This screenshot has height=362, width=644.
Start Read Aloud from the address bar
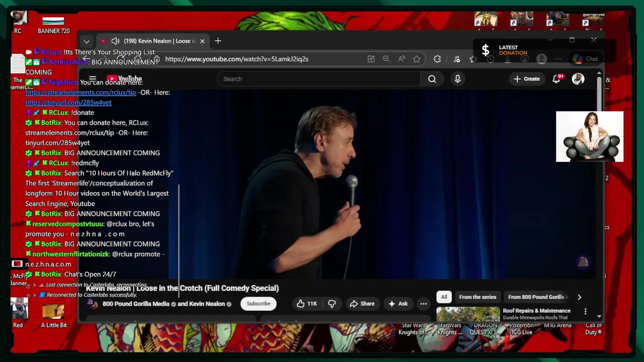[401, 59]
